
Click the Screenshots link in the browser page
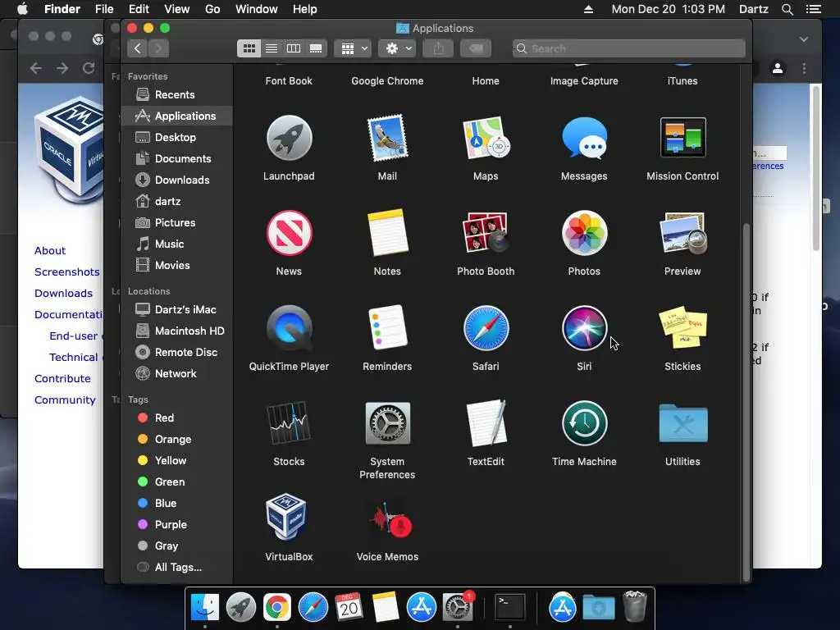click(67, 272)
